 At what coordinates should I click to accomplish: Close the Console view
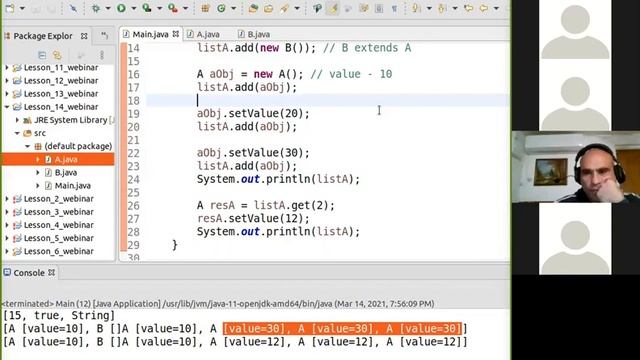(51, 272)
